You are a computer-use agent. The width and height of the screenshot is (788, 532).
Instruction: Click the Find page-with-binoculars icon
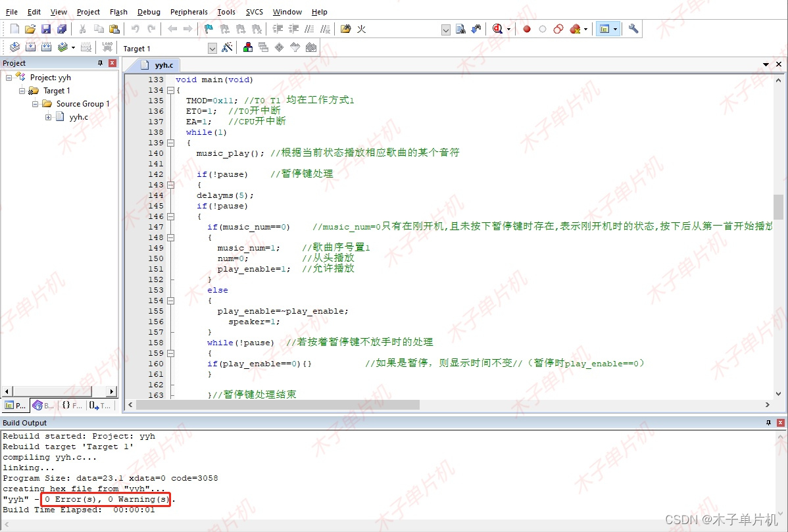tap(460, 29)
